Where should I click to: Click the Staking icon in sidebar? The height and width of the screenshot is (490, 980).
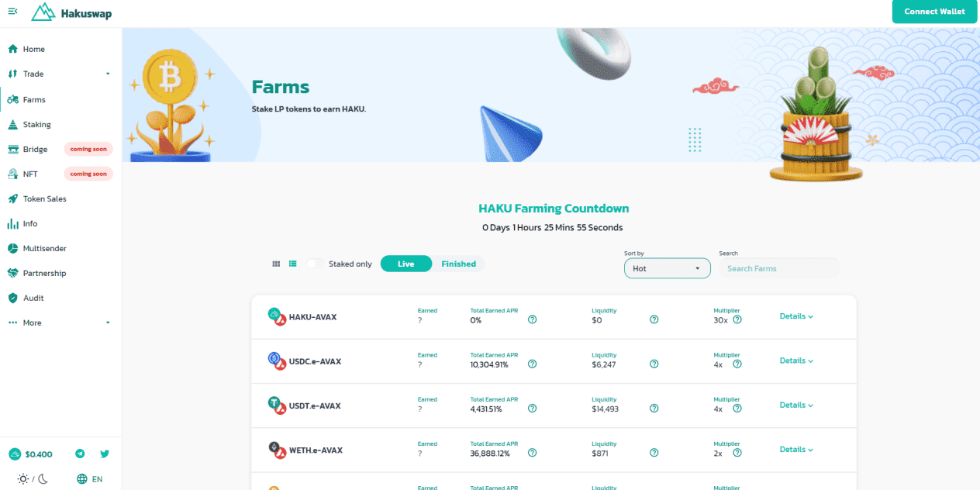[12, 124]
